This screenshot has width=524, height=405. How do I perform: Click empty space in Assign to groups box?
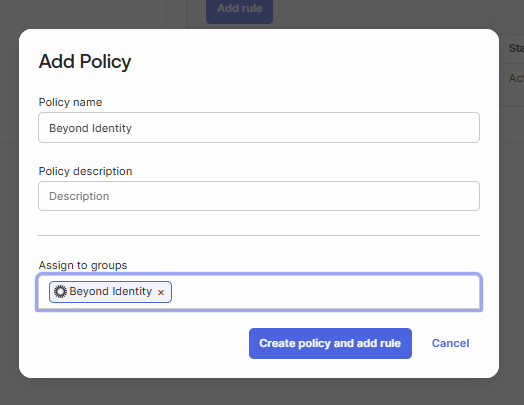[x=324, y=292]
